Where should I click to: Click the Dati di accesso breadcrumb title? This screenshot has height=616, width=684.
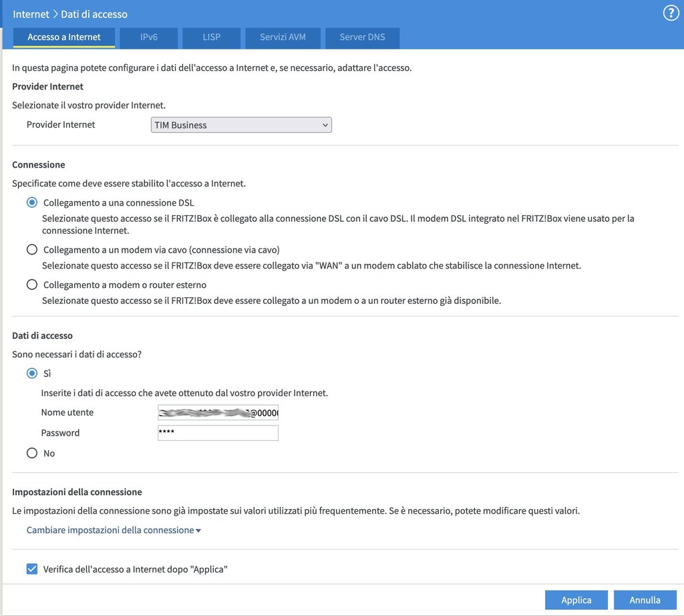pos(94,14)
